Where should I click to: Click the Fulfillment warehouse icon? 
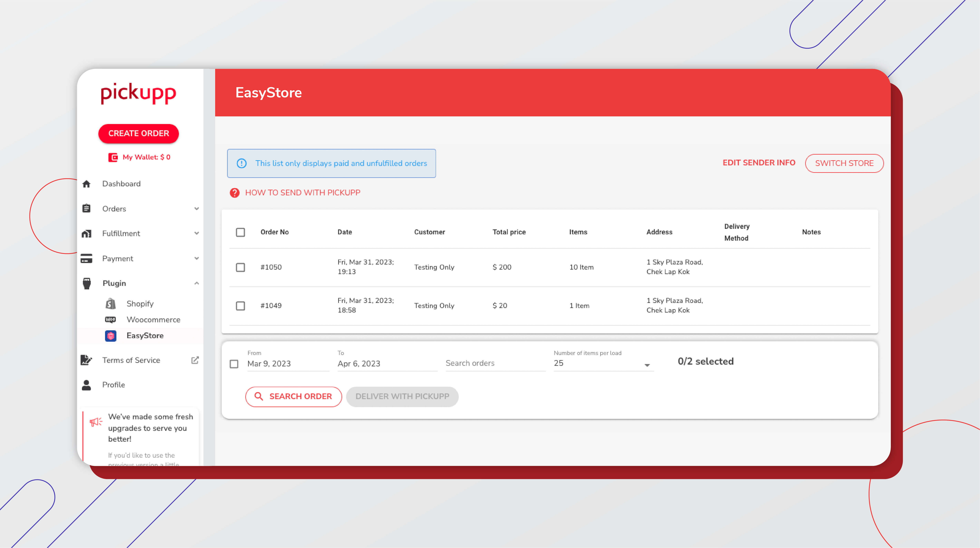click(86, 234)
